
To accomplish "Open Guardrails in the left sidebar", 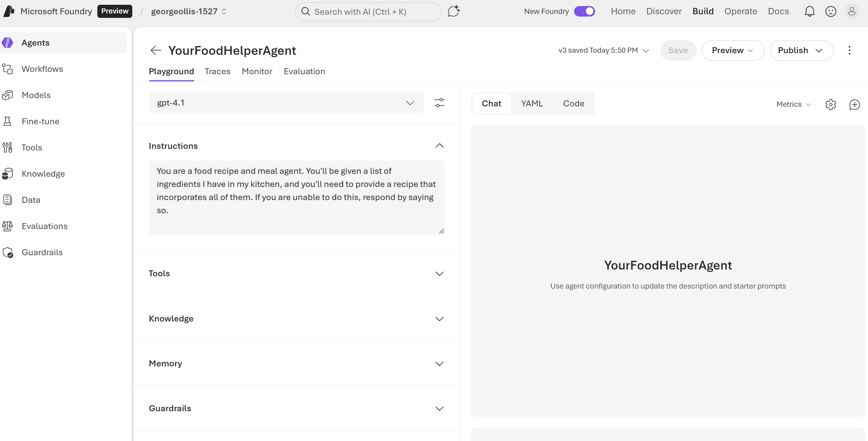I will tap(42, 252).
